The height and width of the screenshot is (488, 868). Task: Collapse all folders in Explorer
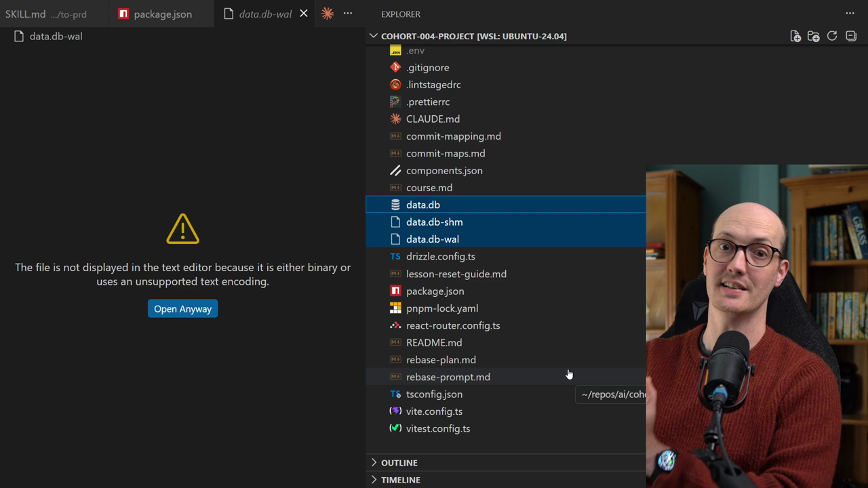pos(851,36)
